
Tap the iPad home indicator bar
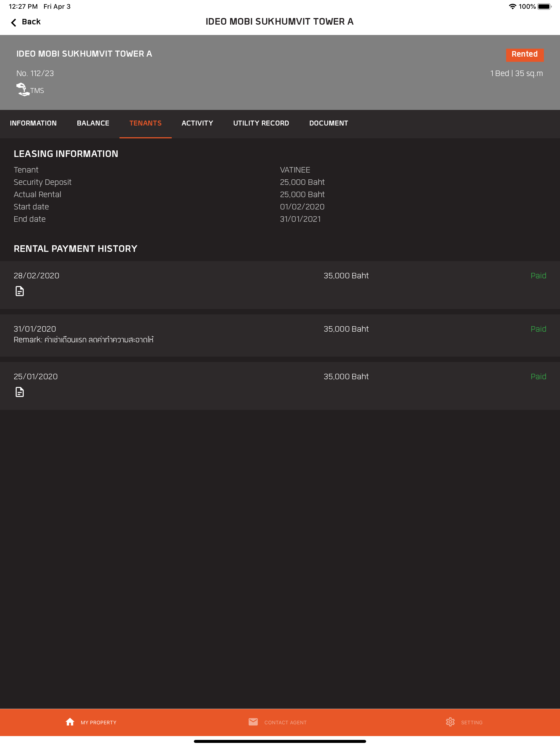point(280,741)
